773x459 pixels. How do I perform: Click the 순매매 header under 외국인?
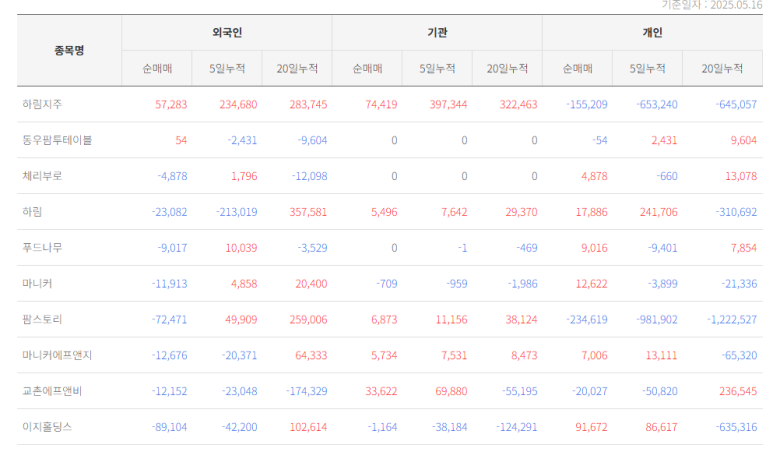click(157, 69)
